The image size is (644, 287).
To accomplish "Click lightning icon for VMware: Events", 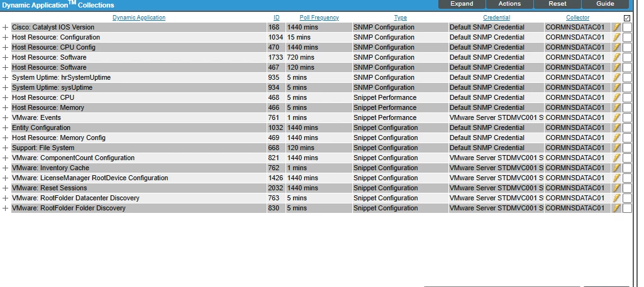I will 616,117.
